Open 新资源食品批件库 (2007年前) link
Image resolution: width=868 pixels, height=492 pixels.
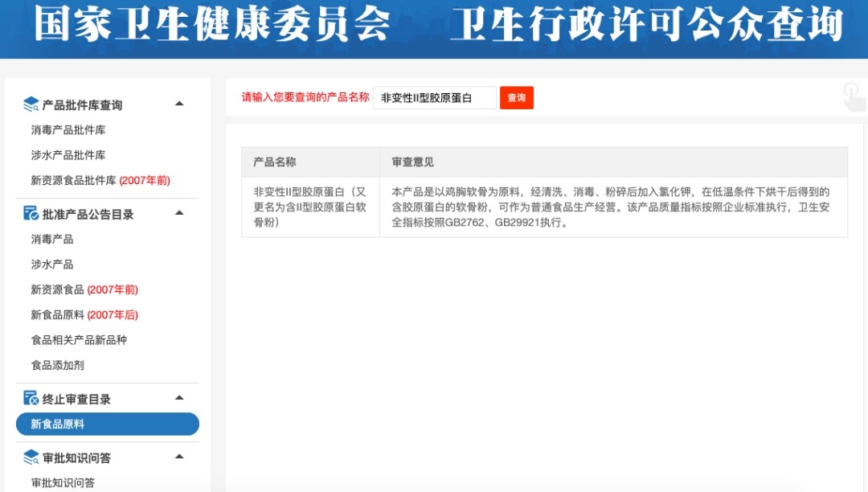[100, 181]
